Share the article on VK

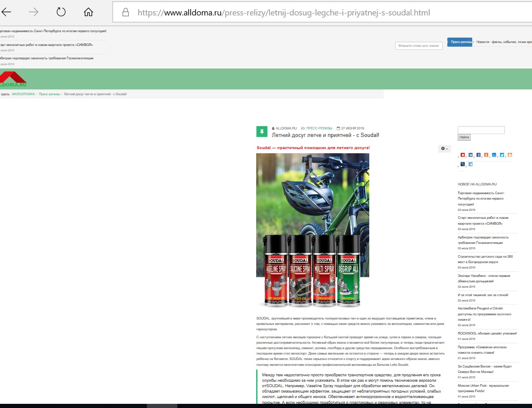click(471, 155)
